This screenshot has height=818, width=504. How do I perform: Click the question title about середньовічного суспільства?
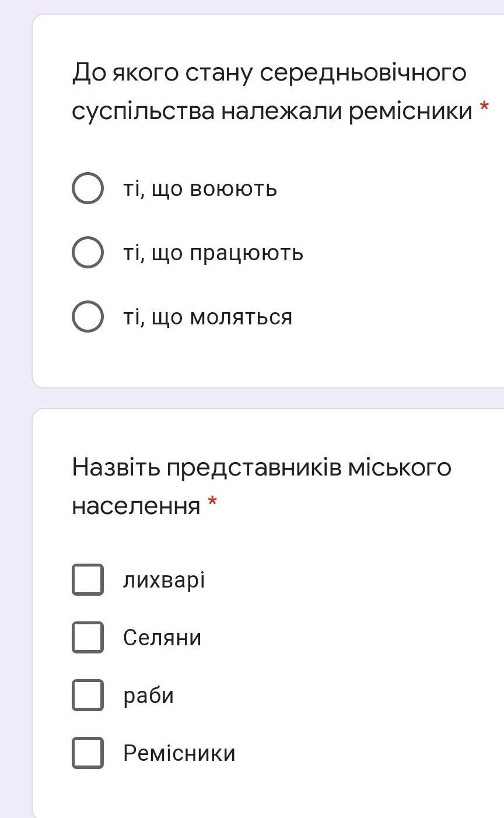click(x=269, y=92)
